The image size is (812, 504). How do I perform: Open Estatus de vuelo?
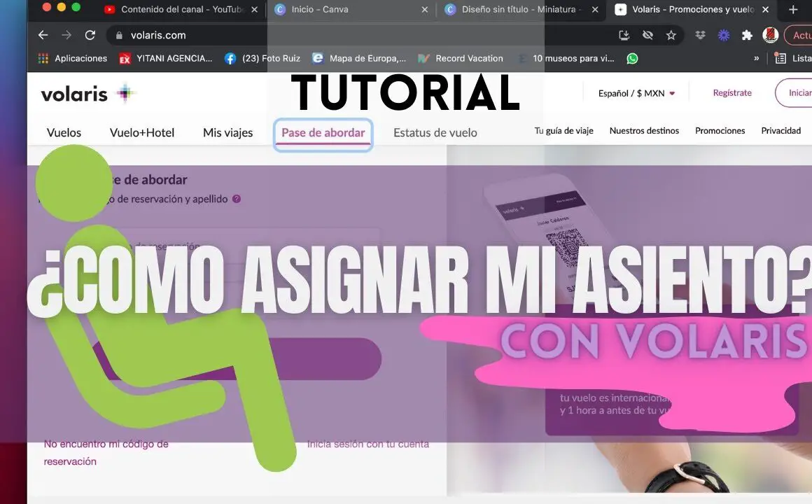[x=435, y=132]
